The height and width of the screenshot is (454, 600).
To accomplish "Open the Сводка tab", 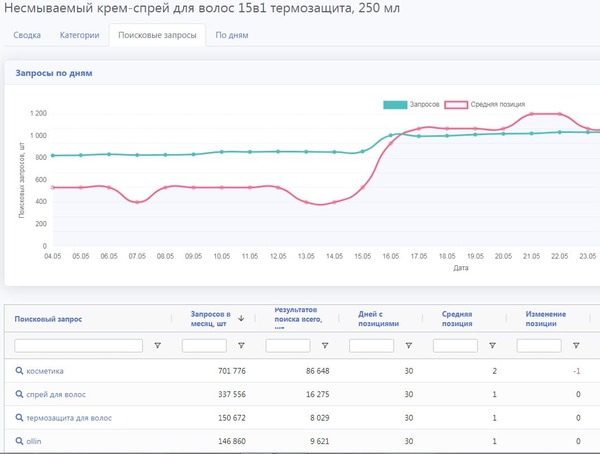I will click(27, 35).
